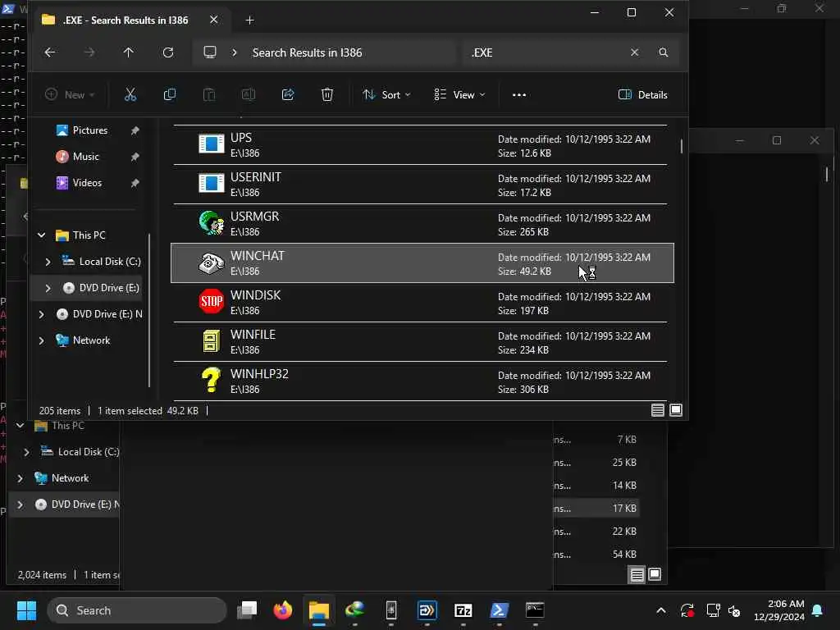Open the Command Prompt taskbar icon

pos(535,610)
